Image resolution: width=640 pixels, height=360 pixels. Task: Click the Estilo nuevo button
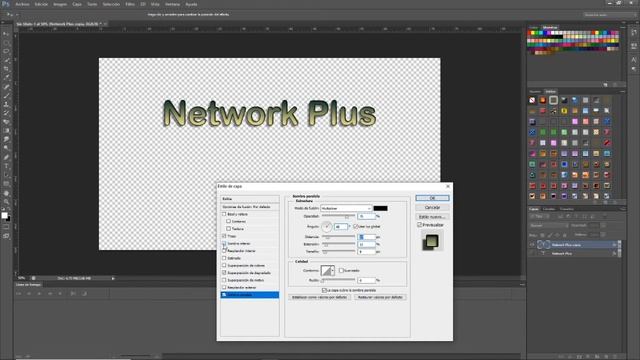pos(432,217)
